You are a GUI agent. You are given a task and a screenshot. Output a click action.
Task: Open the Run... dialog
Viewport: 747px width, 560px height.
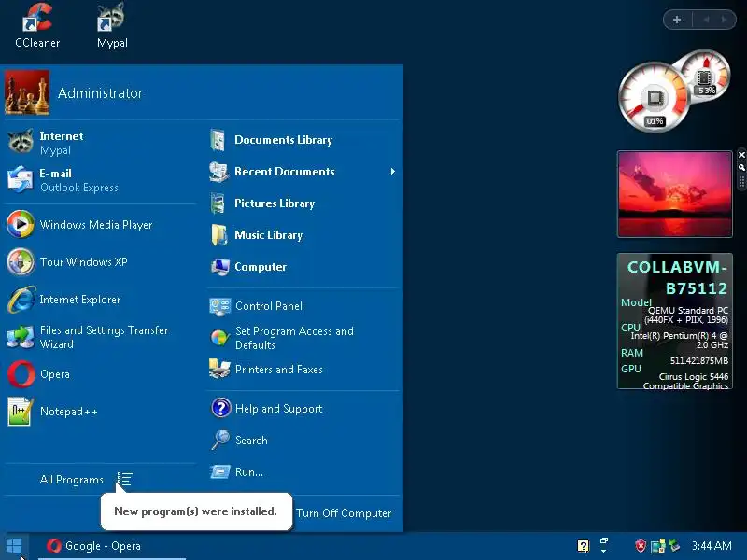coord(303,472)
